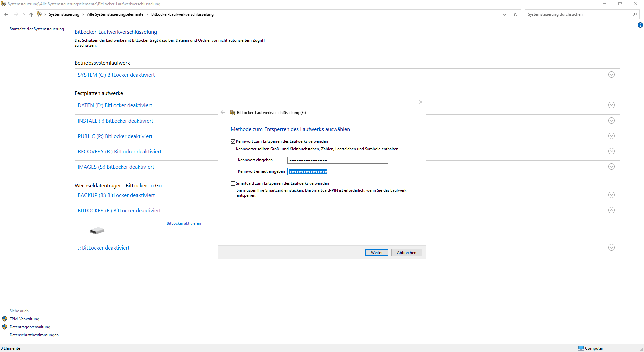
Task: Click BITLOCKER (E:) BitLocker deaktiviert link
Action: (x=119, y=211)
